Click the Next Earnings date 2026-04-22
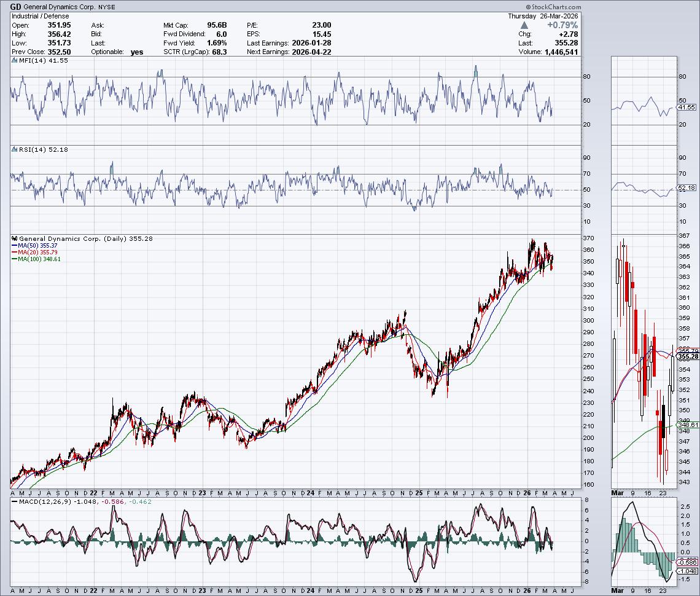 [x=311, y=52]
